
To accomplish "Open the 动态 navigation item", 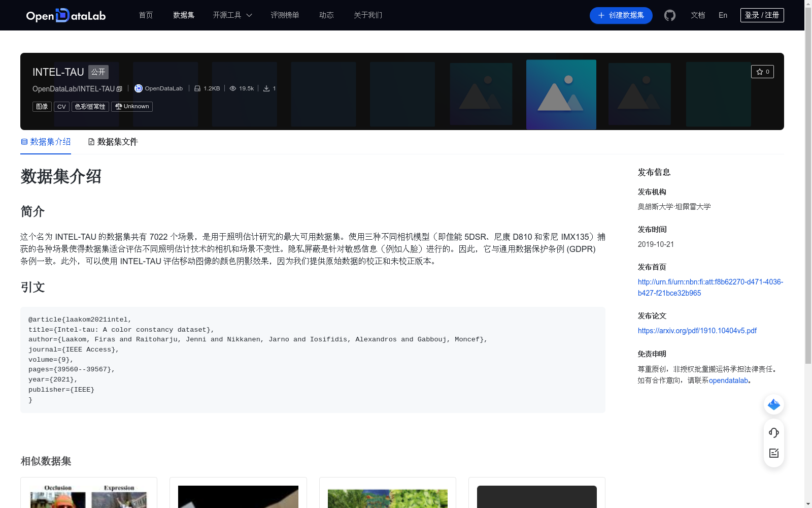I will (x=326, y=15).
